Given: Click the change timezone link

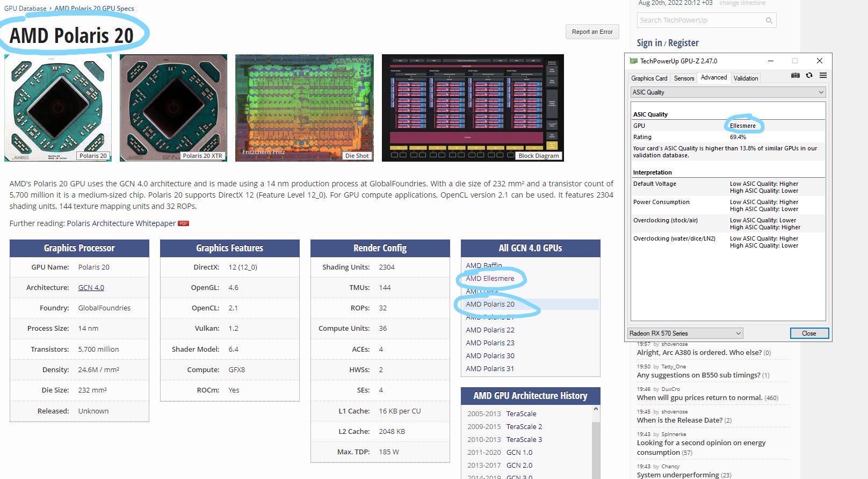Looking at the screenshot, I should pyautogui.click(x=742, y=3).
